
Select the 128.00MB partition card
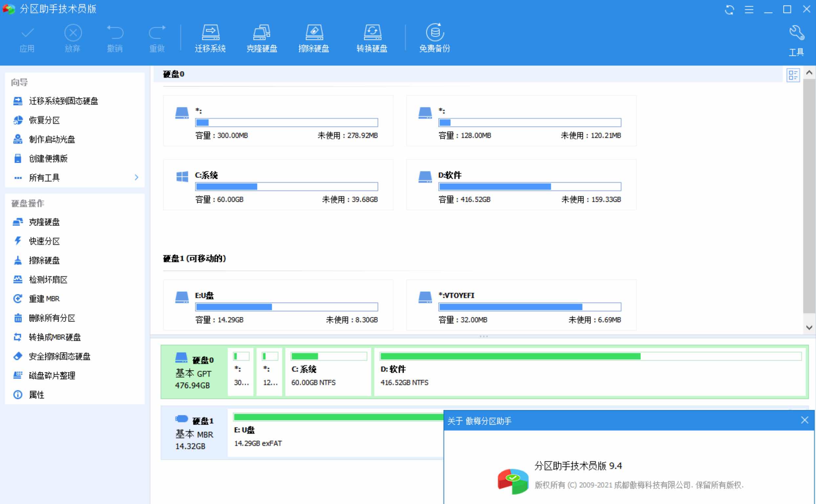[x=521, y=121]
